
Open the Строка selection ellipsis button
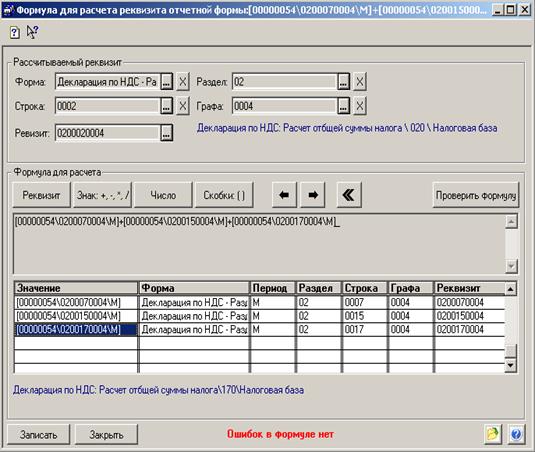(167, 106)
